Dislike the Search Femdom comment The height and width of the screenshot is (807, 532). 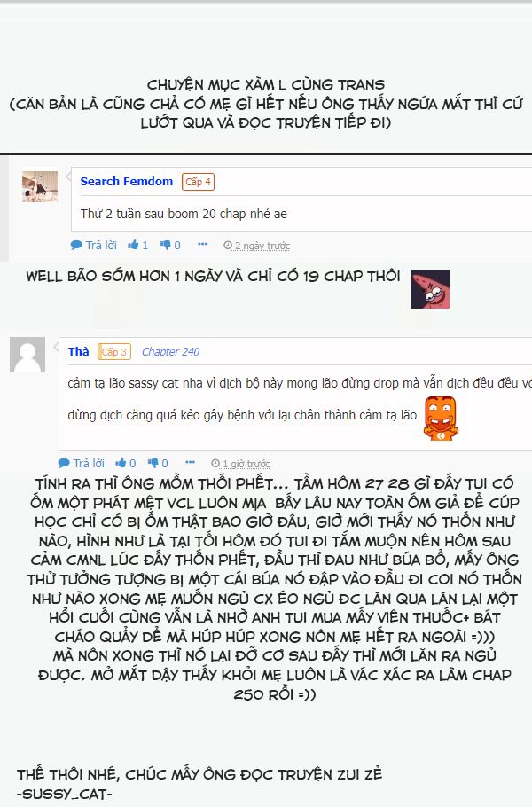pos(169,245)
